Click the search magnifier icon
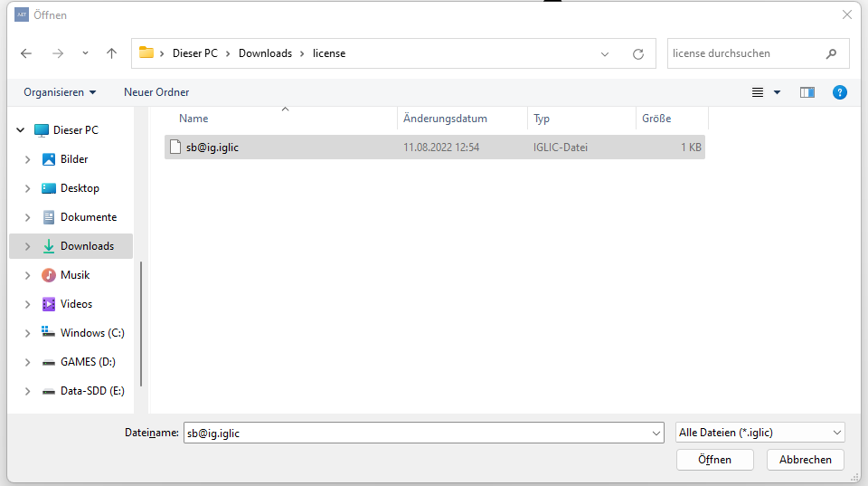This screenshot has height=486, width=868. coord(831,53)
